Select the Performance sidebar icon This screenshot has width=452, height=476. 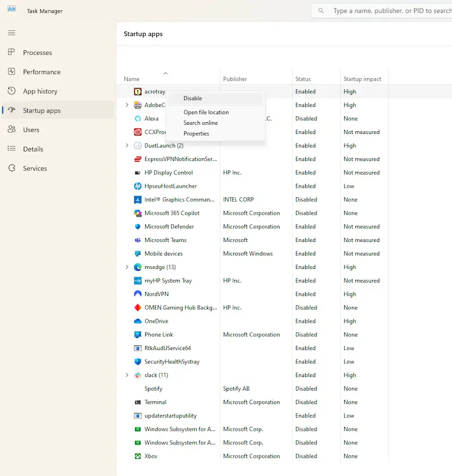12,72
